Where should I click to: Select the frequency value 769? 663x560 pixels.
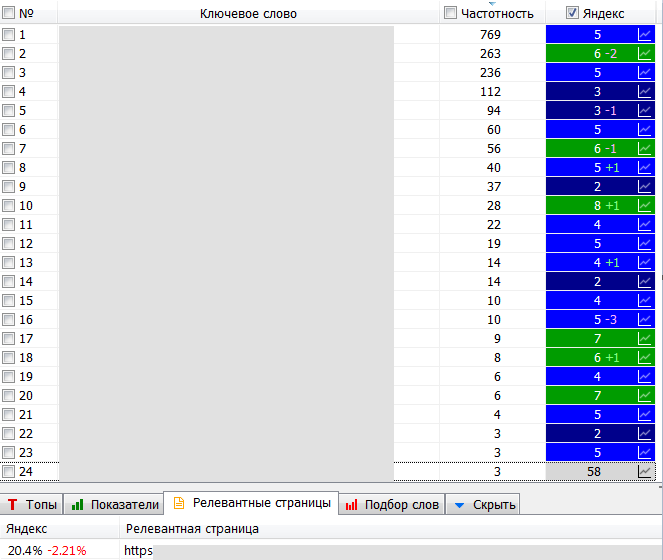click(x=490, y=35)
